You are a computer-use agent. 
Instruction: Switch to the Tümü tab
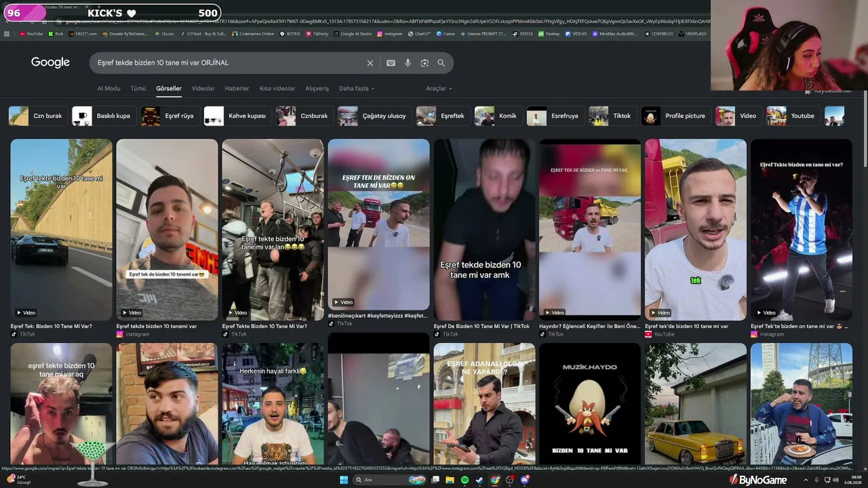pos(138,88)
